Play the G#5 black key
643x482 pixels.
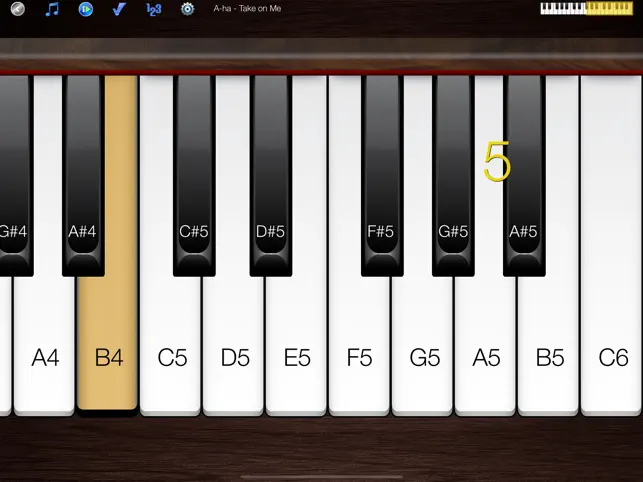(453, 176)
